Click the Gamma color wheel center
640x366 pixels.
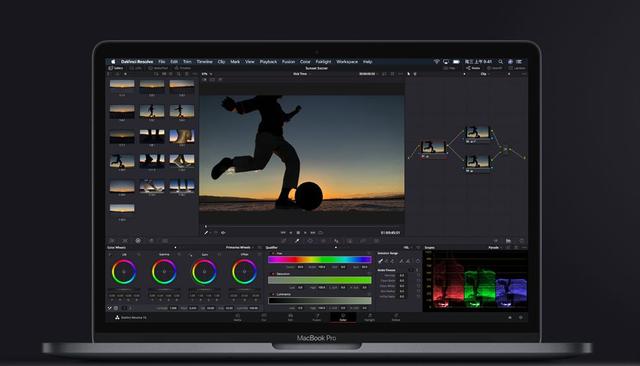pyautogui.click(x=164, y=272)
